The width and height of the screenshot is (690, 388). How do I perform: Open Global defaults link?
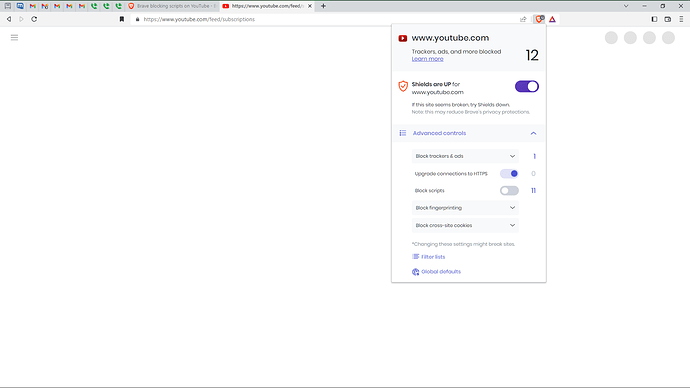tap(441, 272)
